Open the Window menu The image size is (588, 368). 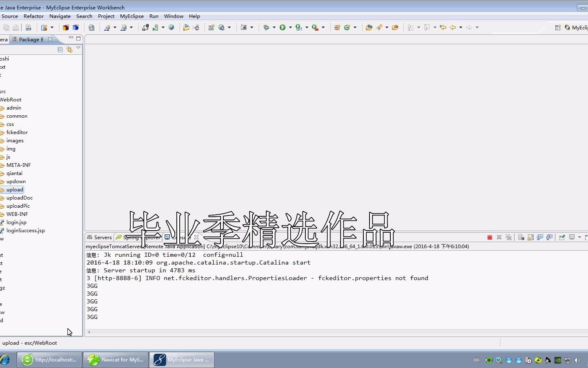[x=174, y=16]
